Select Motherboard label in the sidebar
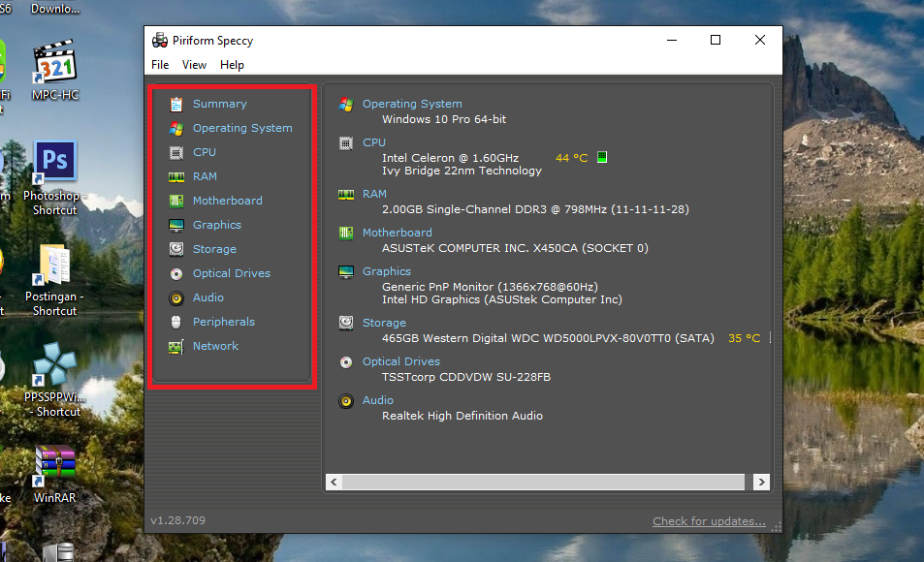The image size is (924, 562). pos(228,201)
